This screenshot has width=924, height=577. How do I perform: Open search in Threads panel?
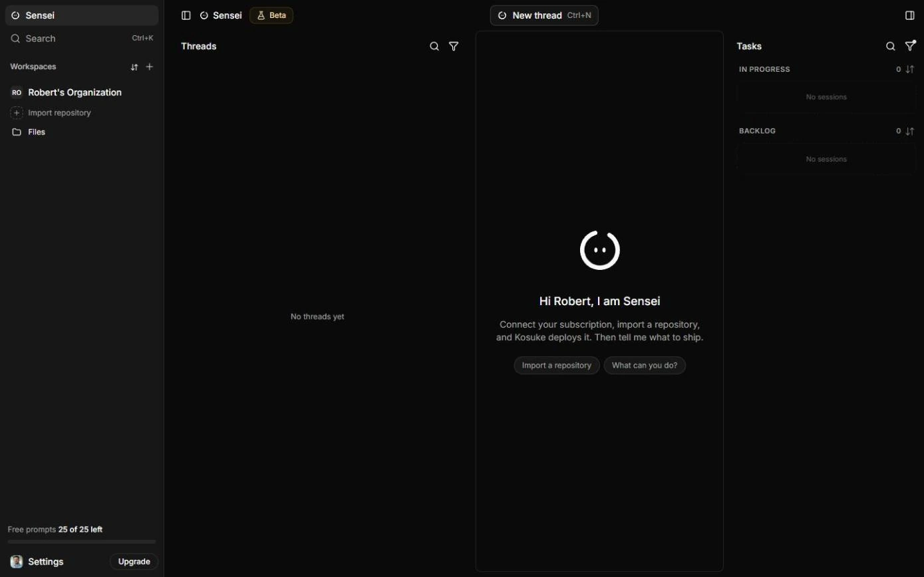pos(434,47)
